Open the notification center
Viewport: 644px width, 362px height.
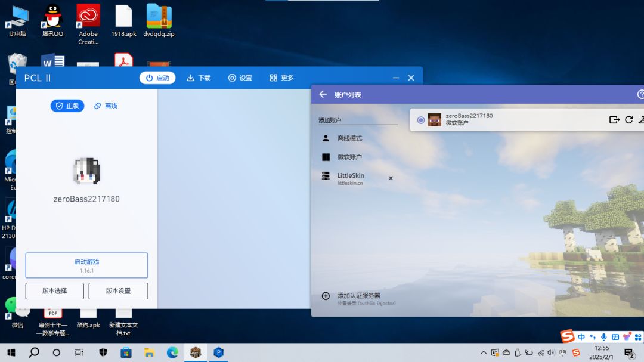(628, 352)
